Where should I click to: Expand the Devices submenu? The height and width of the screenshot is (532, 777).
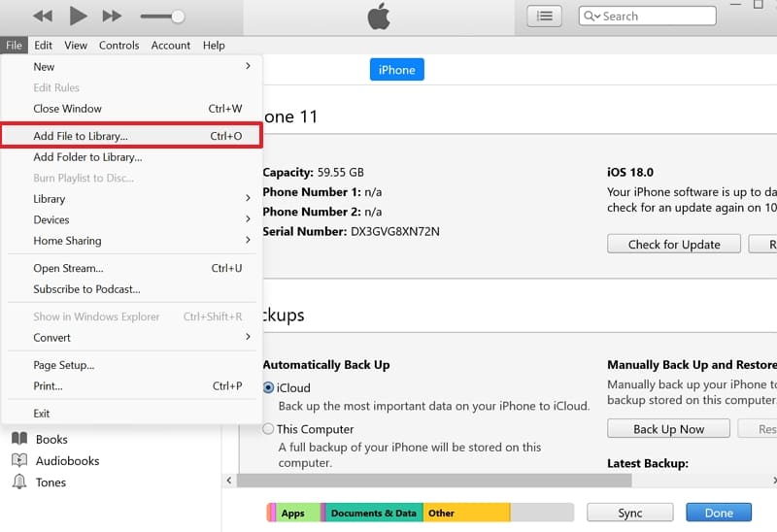point(131,219)
